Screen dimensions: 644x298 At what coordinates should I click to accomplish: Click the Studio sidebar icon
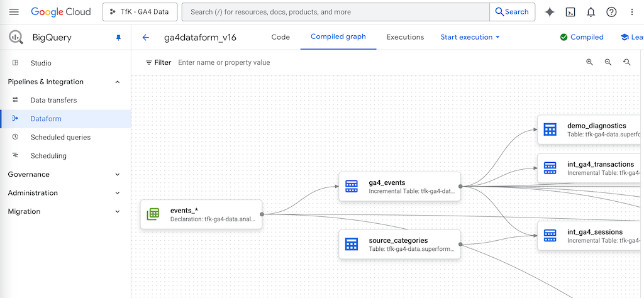(x=16, y=63)
